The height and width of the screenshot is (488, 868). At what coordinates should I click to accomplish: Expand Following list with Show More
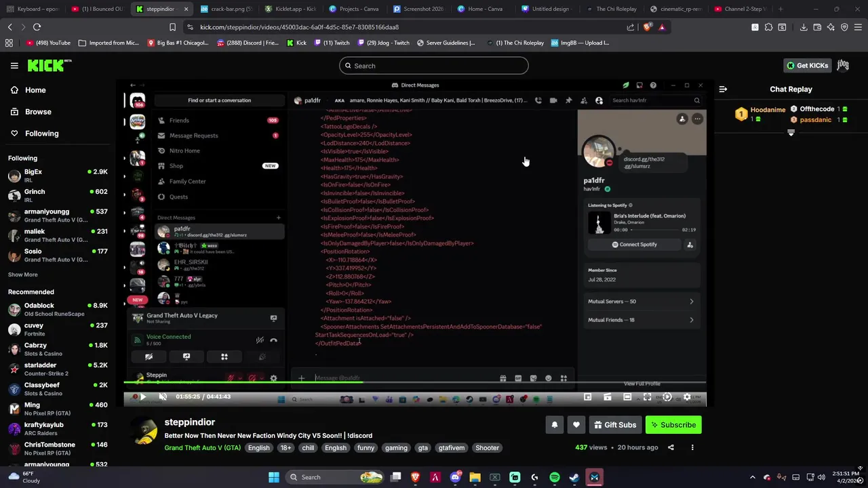point(22,274)
